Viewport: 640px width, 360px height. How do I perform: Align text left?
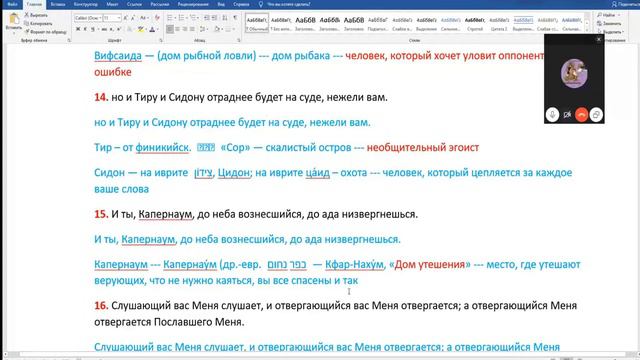coord(170,29)
